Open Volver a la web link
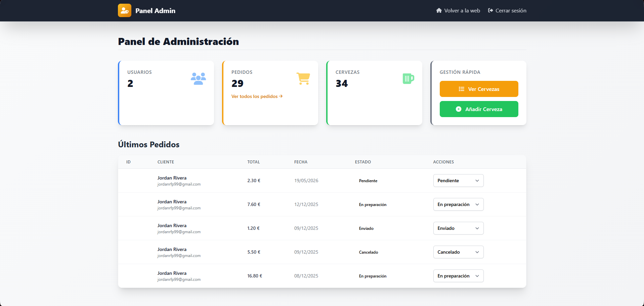This screenshot has width=644, height=306. [x=458, y=10]
